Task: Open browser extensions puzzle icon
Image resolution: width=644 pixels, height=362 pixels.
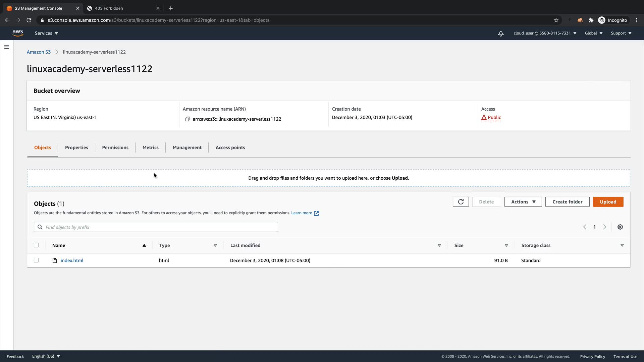Action: [x=591, y=20]
